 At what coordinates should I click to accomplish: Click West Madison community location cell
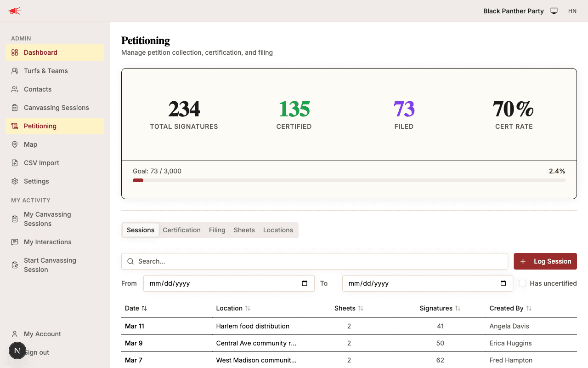(x=256, y=360)
